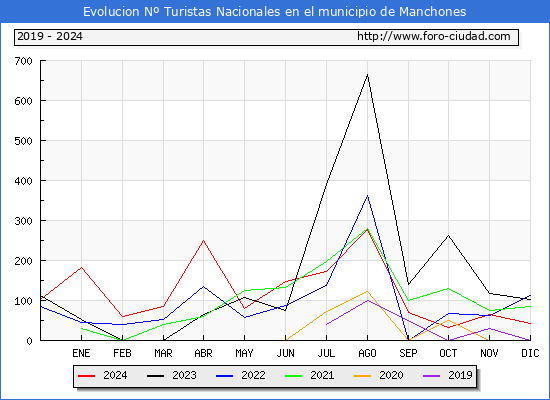
Task: Click the blue 2022 legend color line
Action: click(224, 376)
